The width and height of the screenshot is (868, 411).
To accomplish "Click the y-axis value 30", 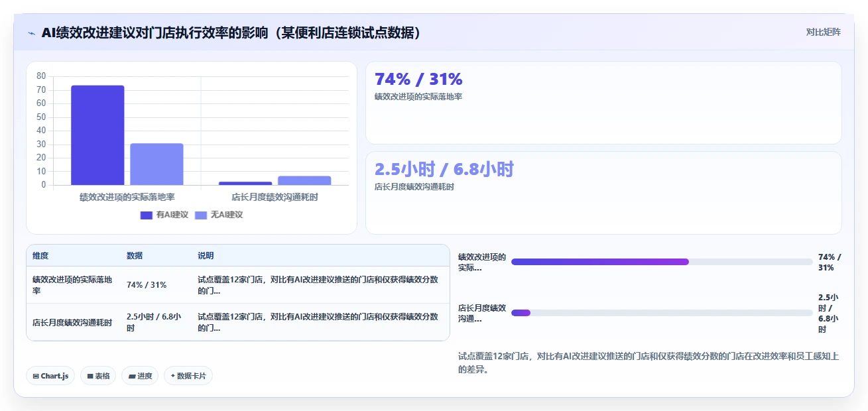I will [41, 144].
